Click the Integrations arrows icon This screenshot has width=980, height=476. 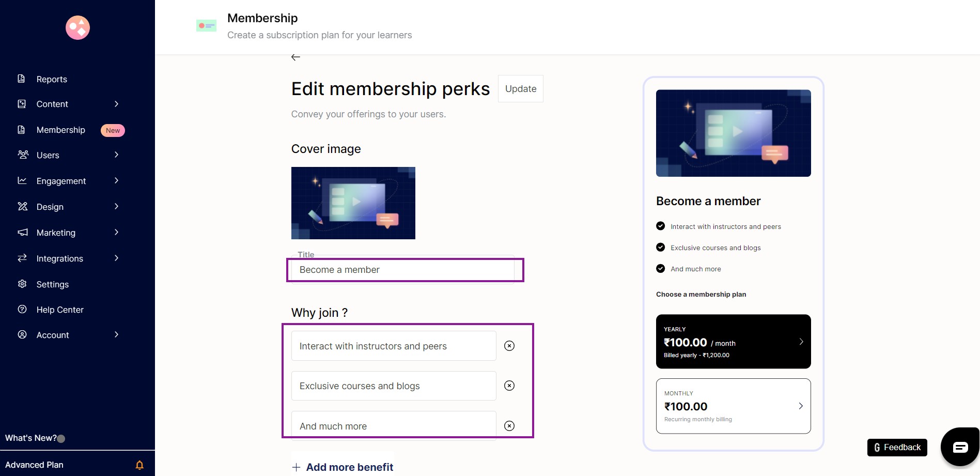[x=22, y=258]
